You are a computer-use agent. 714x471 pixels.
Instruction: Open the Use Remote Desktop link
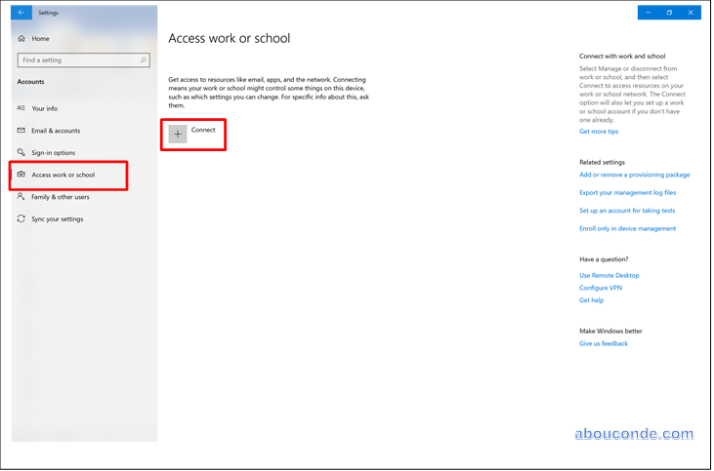click(609, 275)
